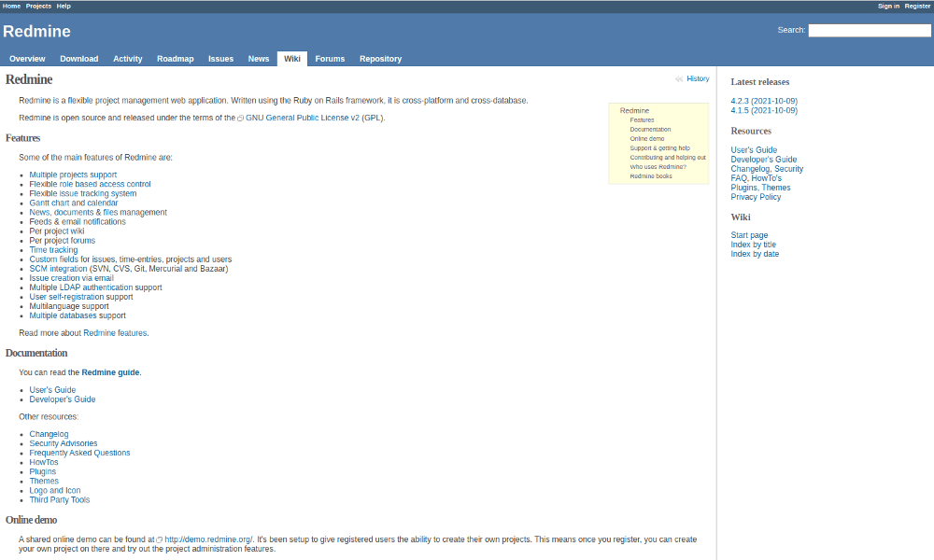Screen dimensions: 934x560
Task: Click the Sign in link
Action: click(888, 6)
